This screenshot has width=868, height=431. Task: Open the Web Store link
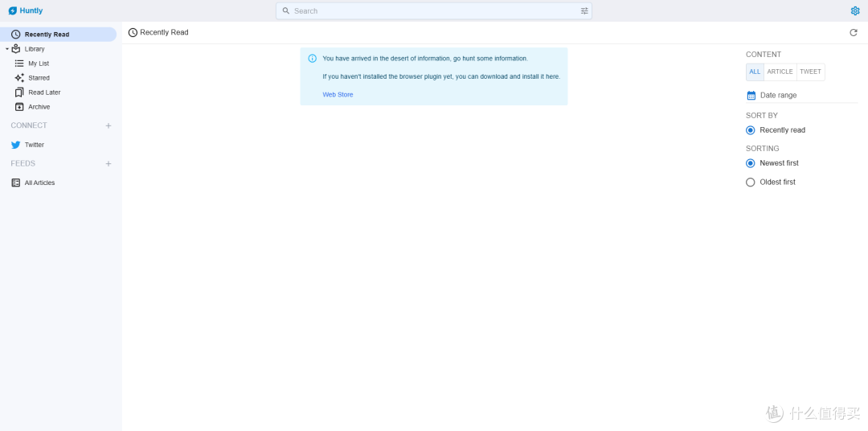coord(338,95)
